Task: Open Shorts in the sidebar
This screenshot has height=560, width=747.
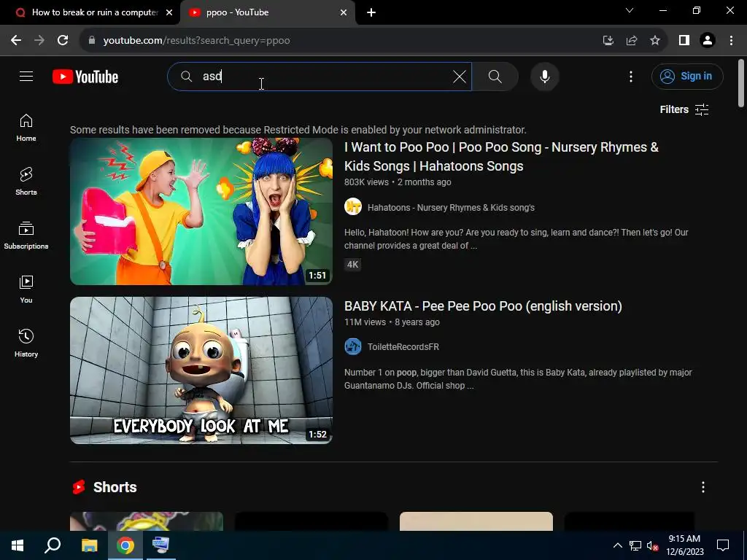Action: (26, 182)
